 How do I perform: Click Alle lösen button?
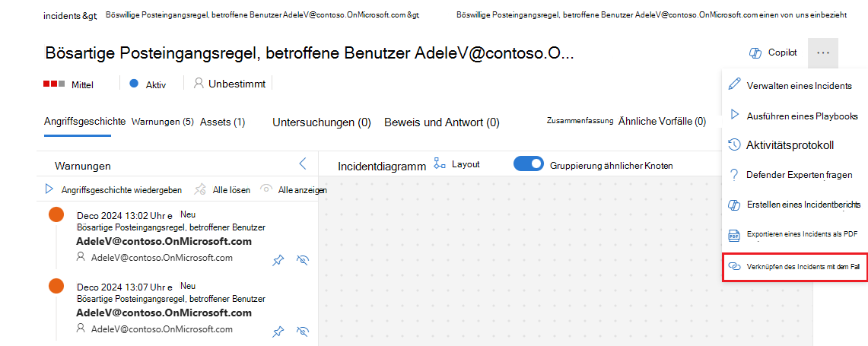[222, 190]
